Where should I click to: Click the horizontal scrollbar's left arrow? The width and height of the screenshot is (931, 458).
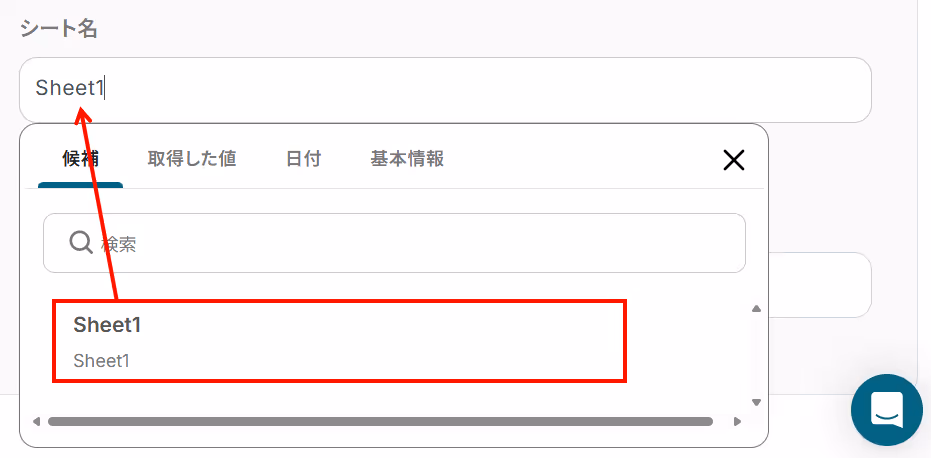pyautogui.click(x=36, y=422)
